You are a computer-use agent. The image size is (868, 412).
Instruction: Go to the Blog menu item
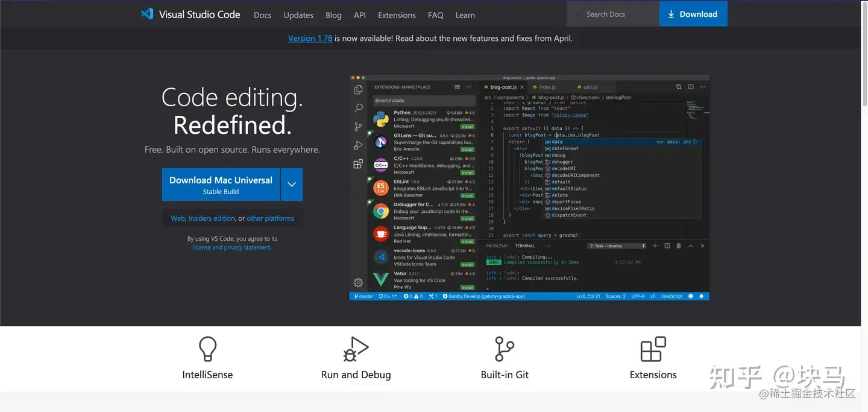[333, 15]
